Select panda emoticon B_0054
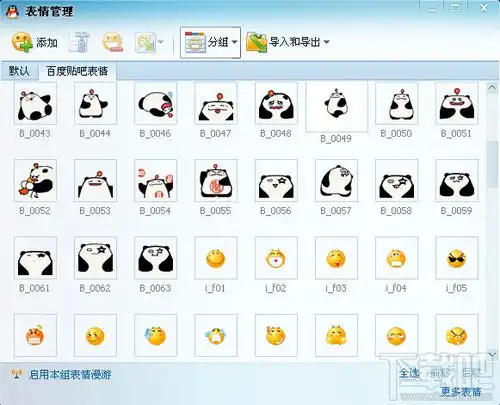500x405 pixels. [156, 181]
